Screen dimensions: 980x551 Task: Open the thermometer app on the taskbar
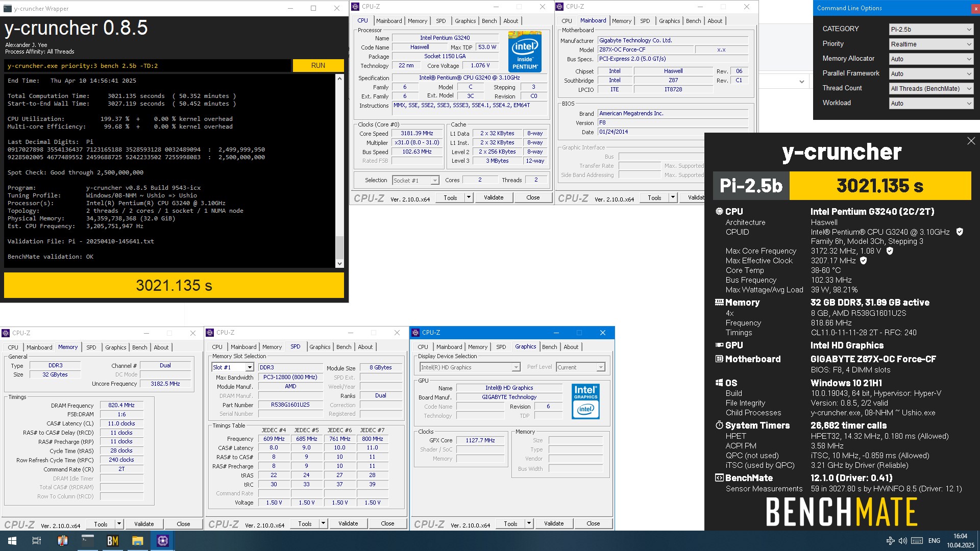(x=62, y=541)
